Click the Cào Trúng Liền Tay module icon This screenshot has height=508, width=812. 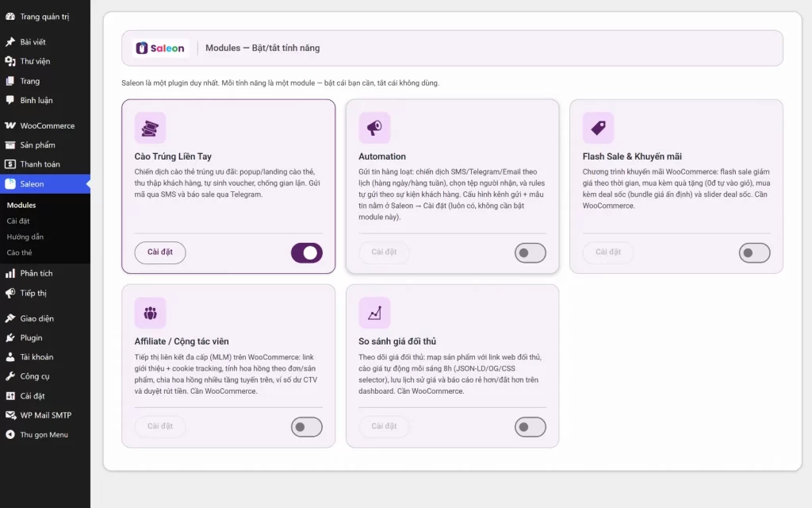[150, 128]
